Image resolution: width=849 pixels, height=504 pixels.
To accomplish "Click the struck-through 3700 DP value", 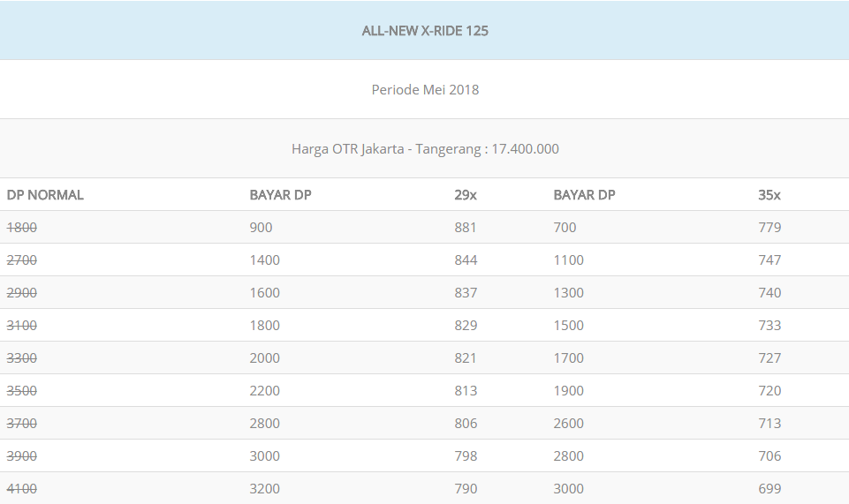I will 22,424.
